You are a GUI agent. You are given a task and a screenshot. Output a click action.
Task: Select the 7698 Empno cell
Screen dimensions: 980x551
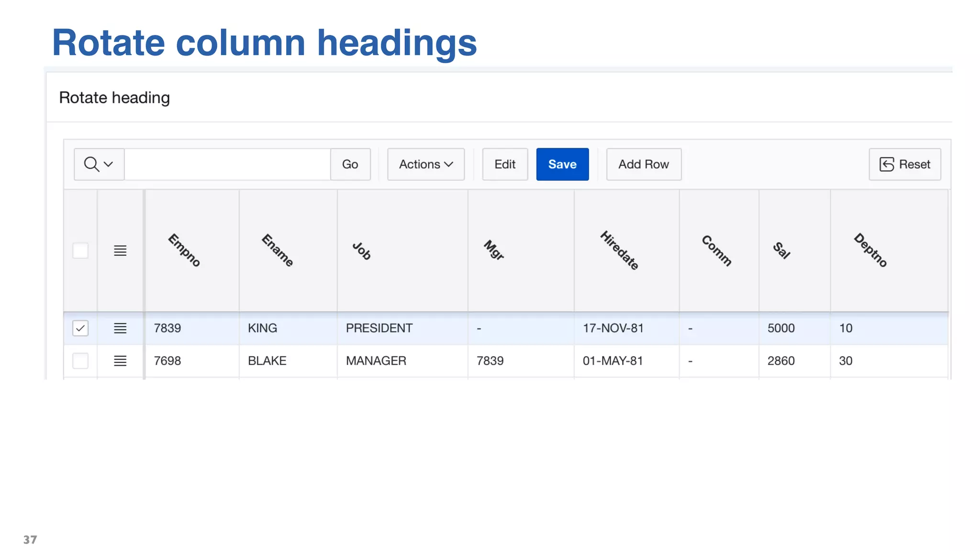(192, 361)
